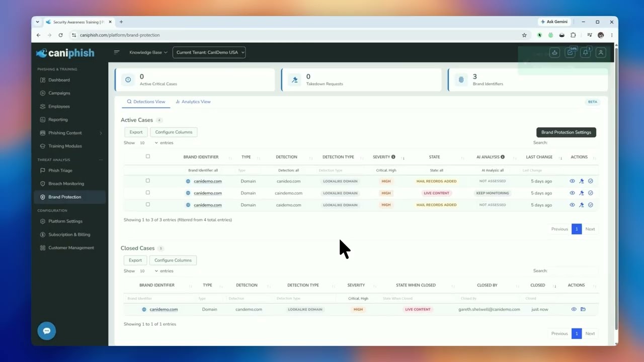Request takedown for caindemo.com detection

click(582, 193)
